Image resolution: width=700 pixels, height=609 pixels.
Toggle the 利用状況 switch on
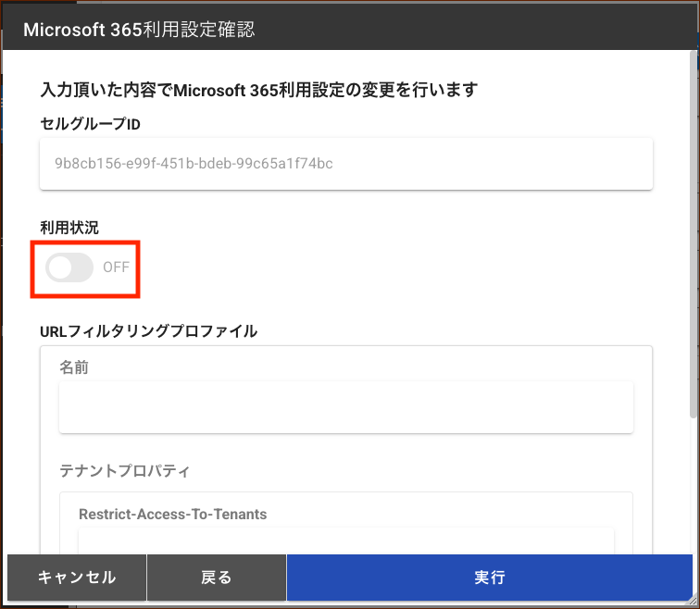pos(70,267)
